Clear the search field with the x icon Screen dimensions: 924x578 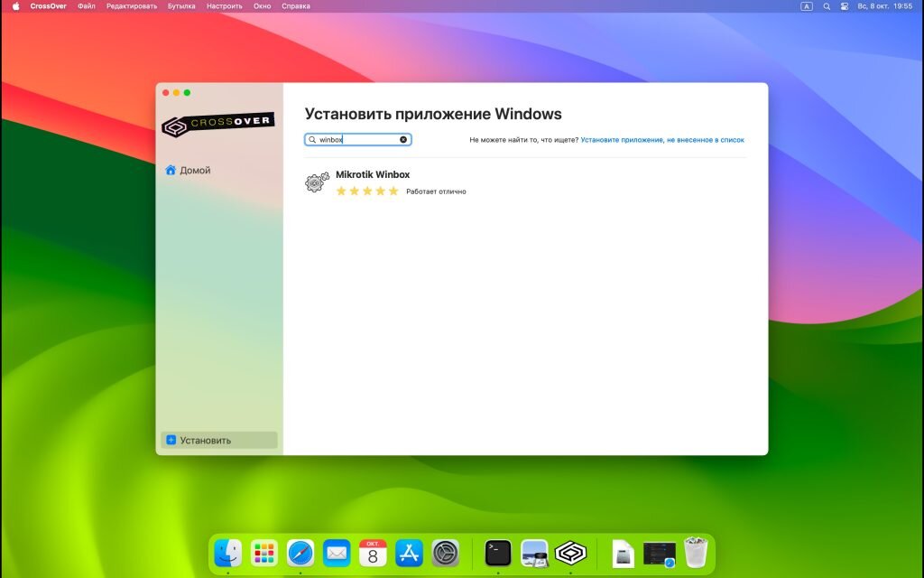[403, 140]
